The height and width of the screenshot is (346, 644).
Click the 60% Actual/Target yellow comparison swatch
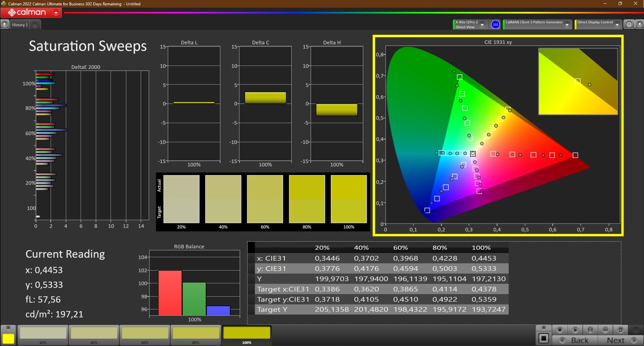click(x=265, y=199)
